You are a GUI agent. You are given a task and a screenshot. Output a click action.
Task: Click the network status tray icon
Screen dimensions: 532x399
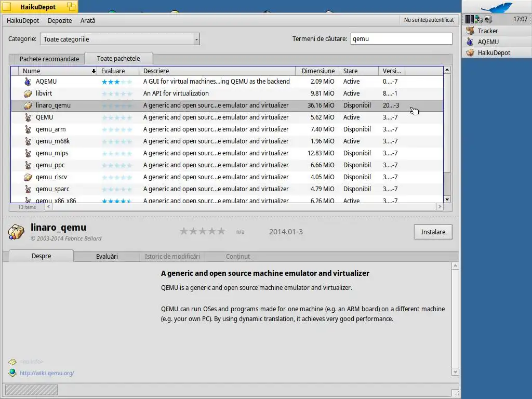click(478, 19)
